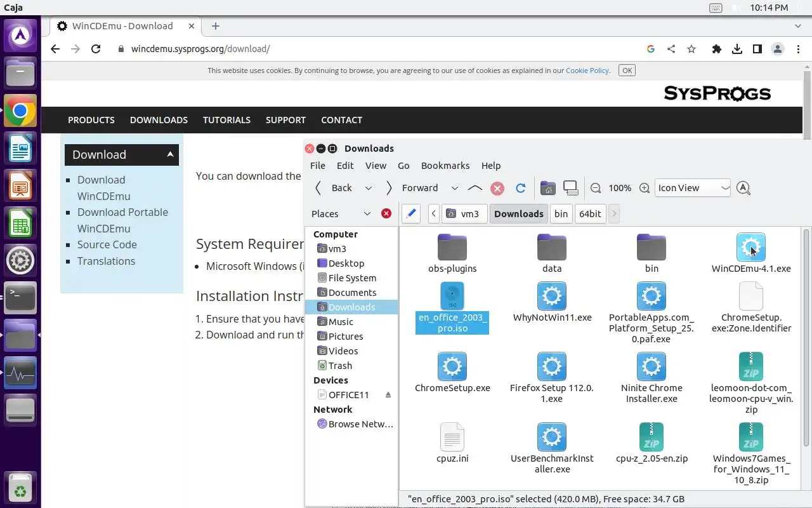Select Pictures in the sidebar
The width and height of the screenshot is (812, 508).
pyautogui.click(x=351, y=336)
